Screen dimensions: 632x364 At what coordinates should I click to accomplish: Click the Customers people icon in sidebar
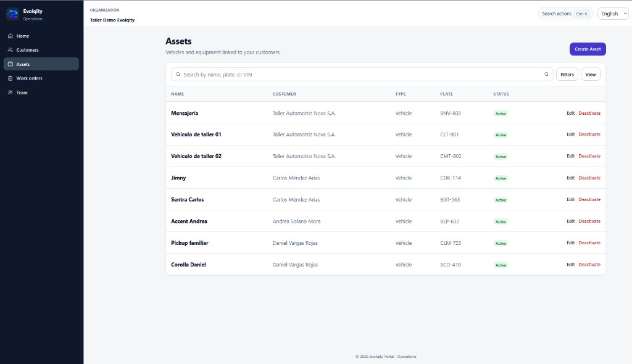(10, 50)
